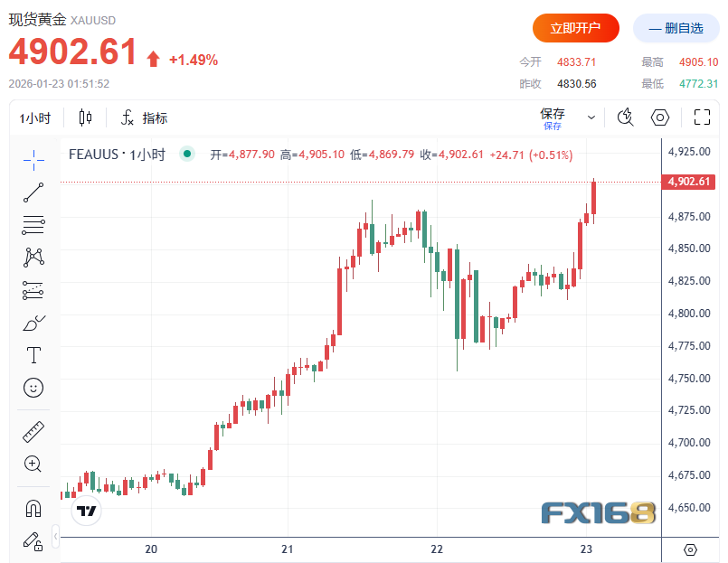The image size is (728, 563).
Task: Open the candle chart style selector
Action: point(86,117)
